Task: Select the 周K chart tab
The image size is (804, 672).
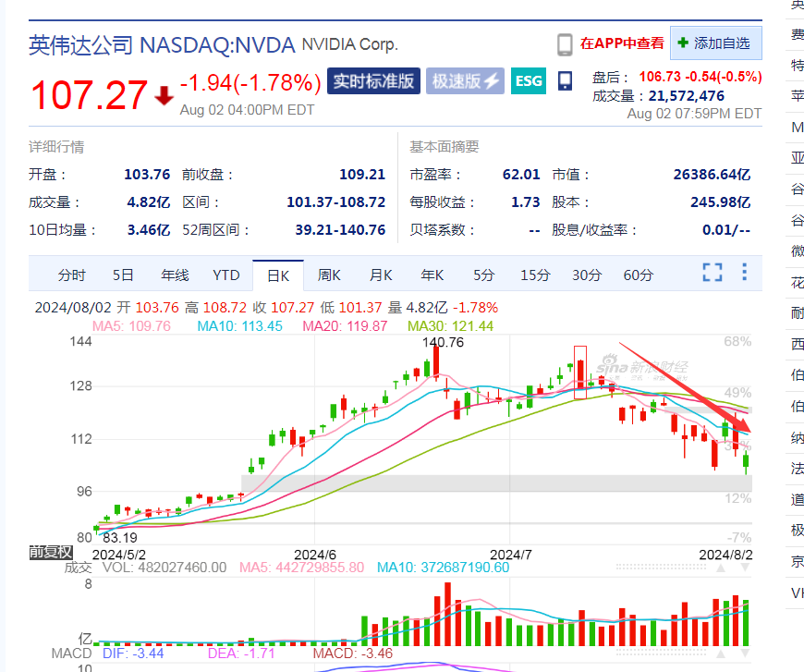Action: click(329, 275)
